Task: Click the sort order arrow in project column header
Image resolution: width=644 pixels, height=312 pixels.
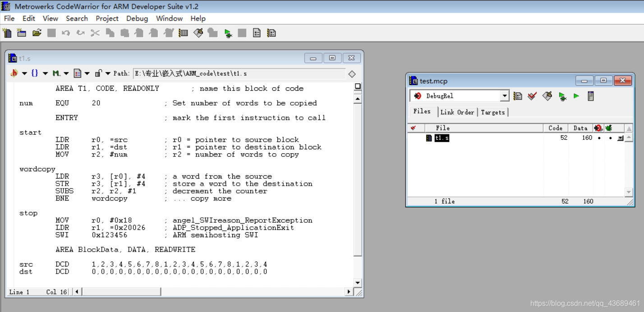Action: coord(629,128)
